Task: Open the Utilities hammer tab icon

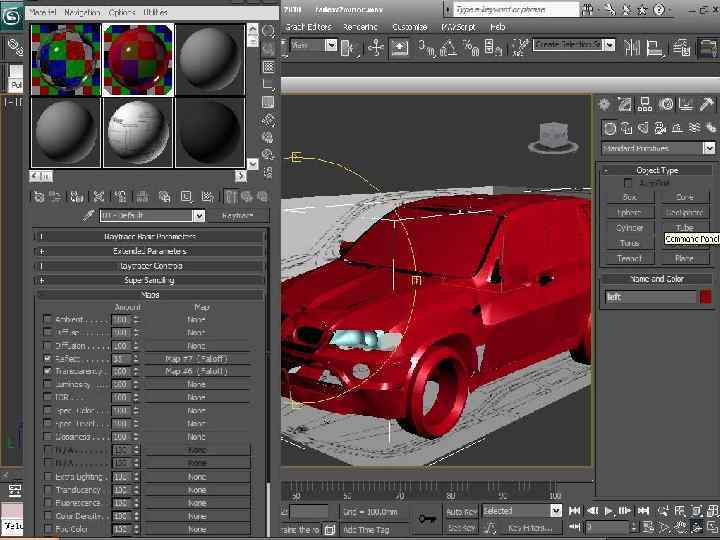Action: (707, 105)
